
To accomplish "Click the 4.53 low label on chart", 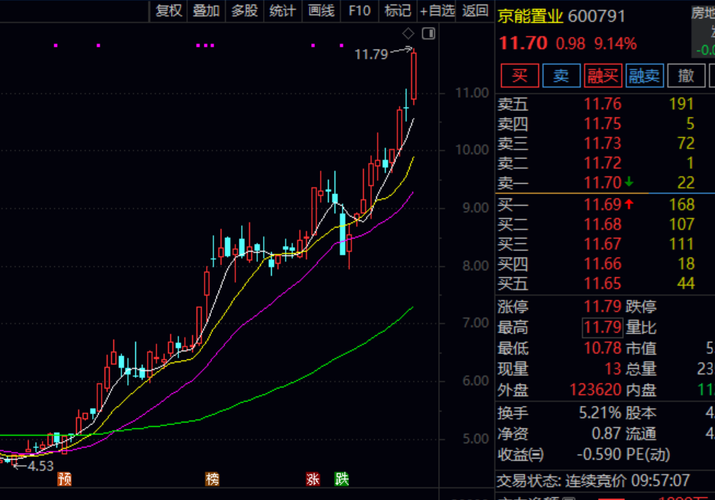I will [x=41, y=466].
